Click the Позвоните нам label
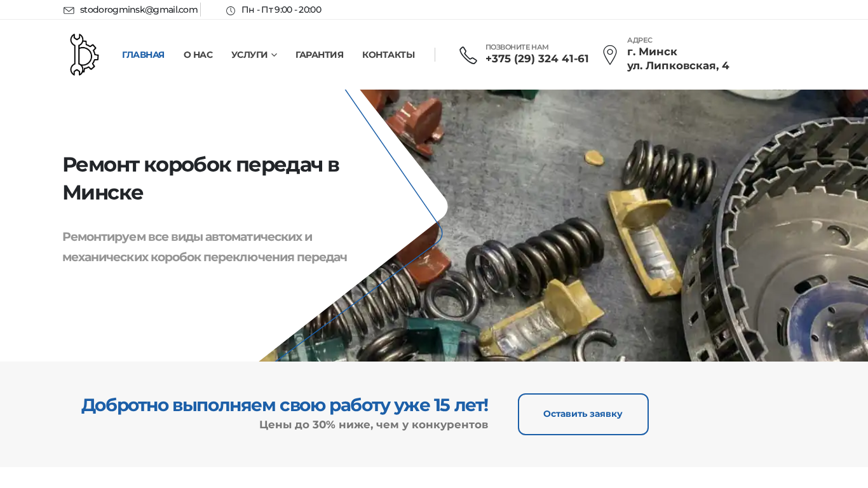 point(517,47)
